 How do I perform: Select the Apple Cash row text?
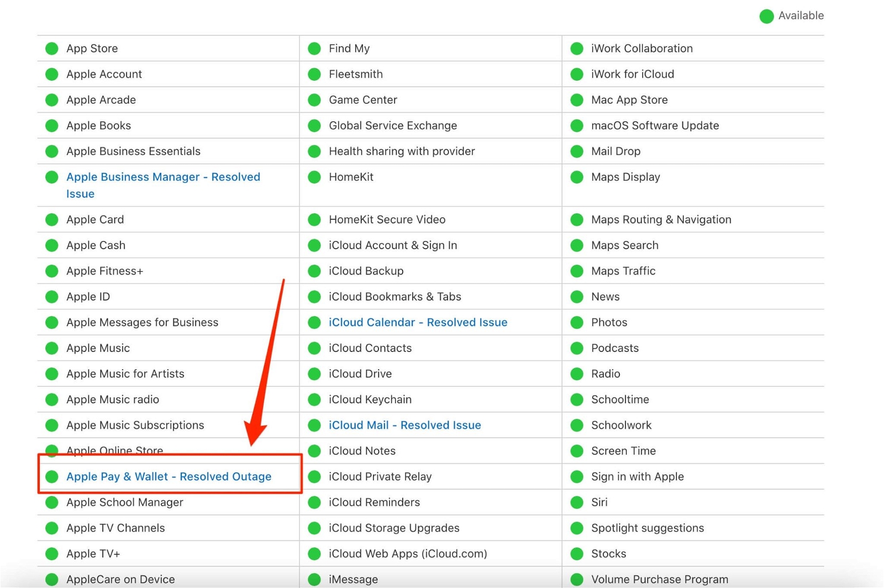[96, 245]
